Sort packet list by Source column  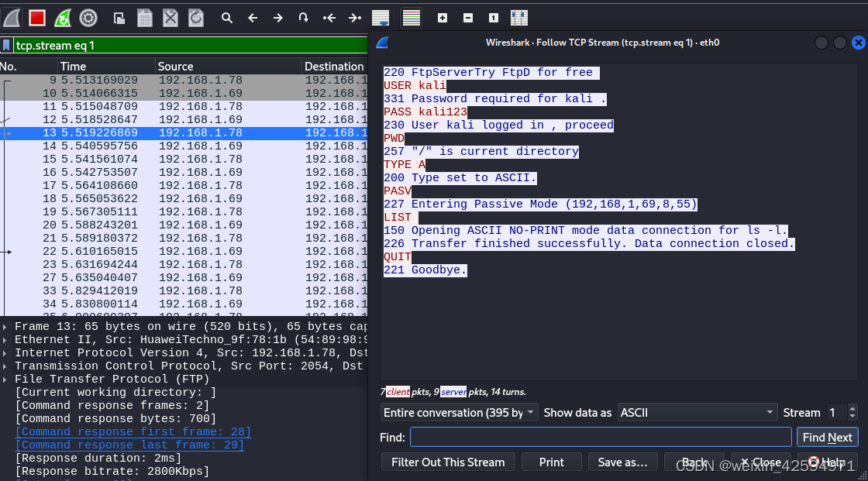click(x=228, y=67)
